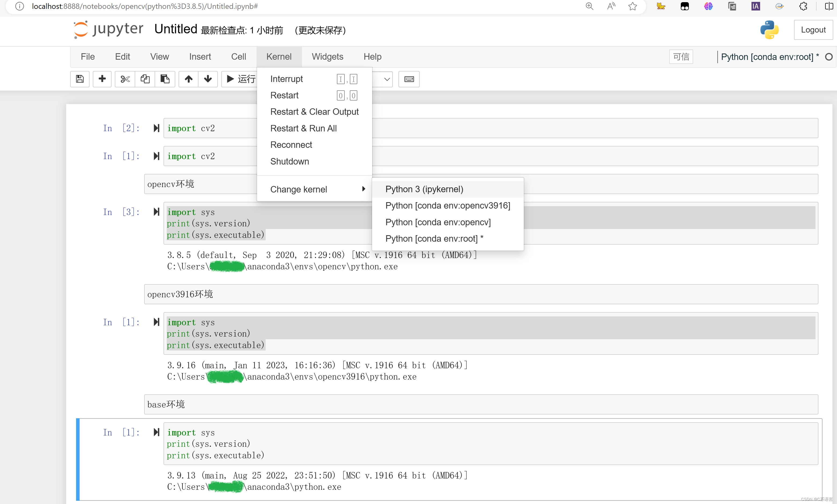Screen dimensions: 837x504
Task: Switch to Python 3 (ipykernel)
Action: click(x=448, y=189)
